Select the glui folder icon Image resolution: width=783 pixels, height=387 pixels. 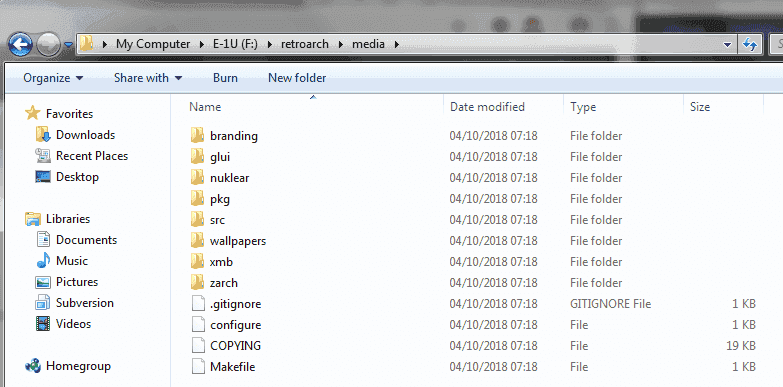point(198,157)
